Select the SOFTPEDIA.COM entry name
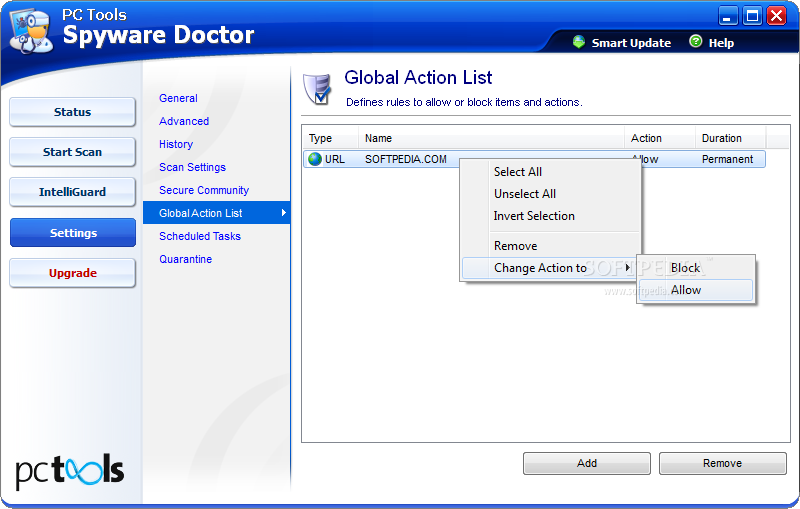This screenshot has width=800, height=509. coord(406,159)
